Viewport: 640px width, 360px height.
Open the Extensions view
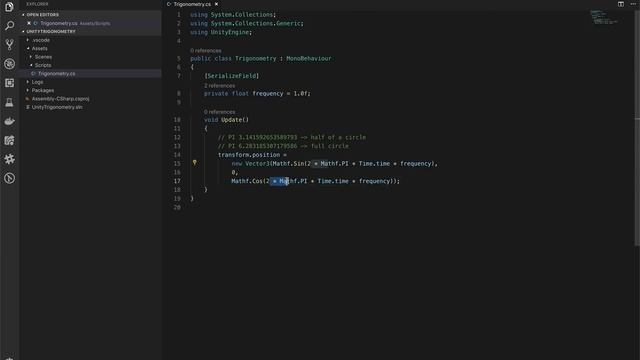click(9, 83)
